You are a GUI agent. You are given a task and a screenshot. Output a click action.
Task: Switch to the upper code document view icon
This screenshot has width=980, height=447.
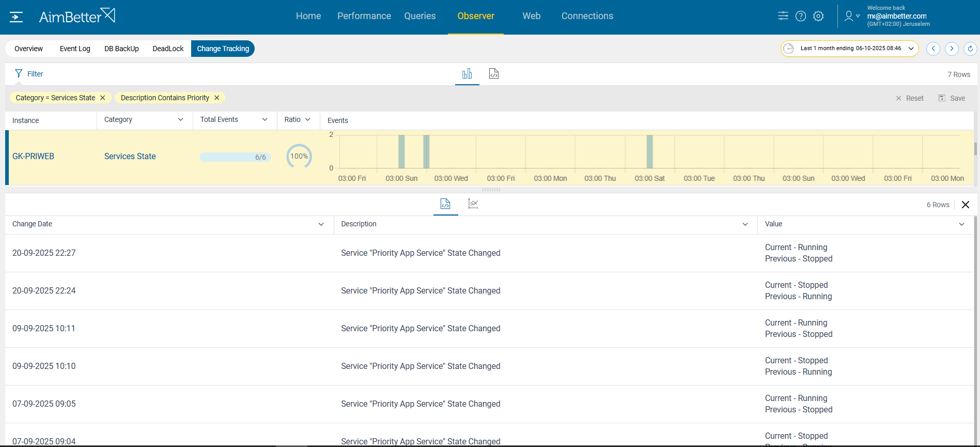[x=494, y=74]
